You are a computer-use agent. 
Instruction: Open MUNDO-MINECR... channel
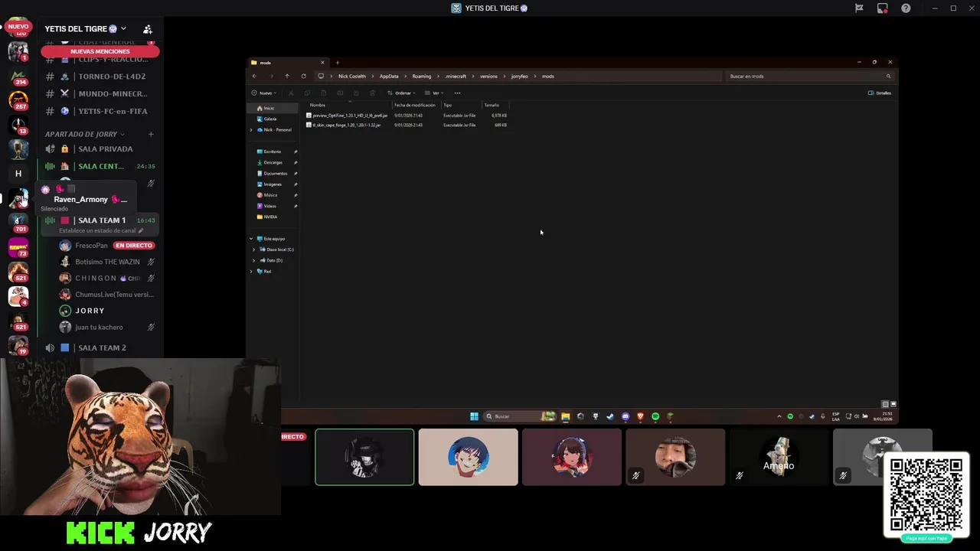pyautogui.click(x=100, y=93)
